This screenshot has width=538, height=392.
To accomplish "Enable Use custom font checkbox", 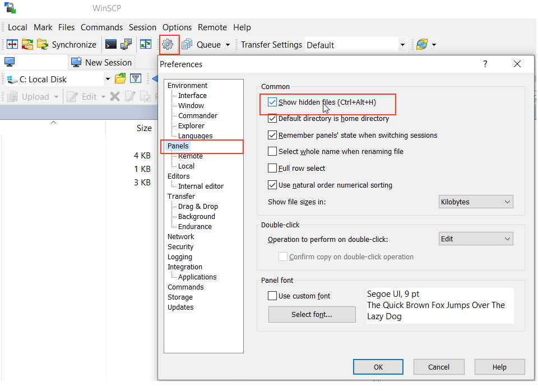I will (x=272, y=296).
